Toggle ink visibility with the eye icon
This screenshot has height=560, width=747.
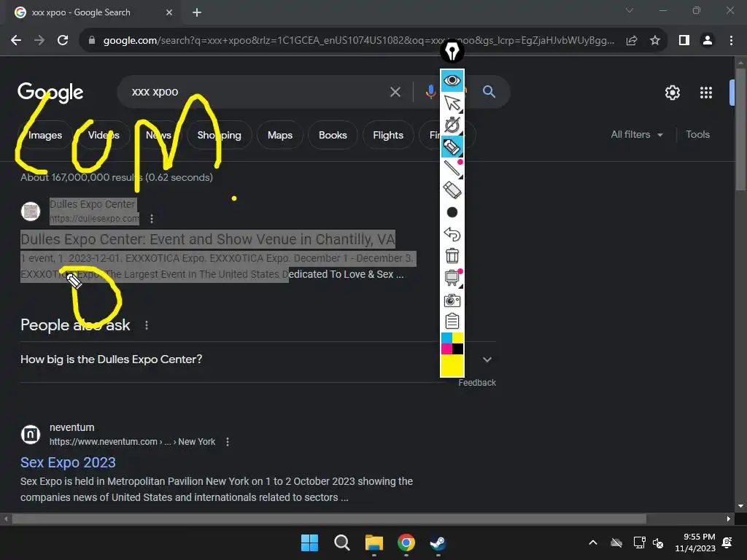(452, 80)
